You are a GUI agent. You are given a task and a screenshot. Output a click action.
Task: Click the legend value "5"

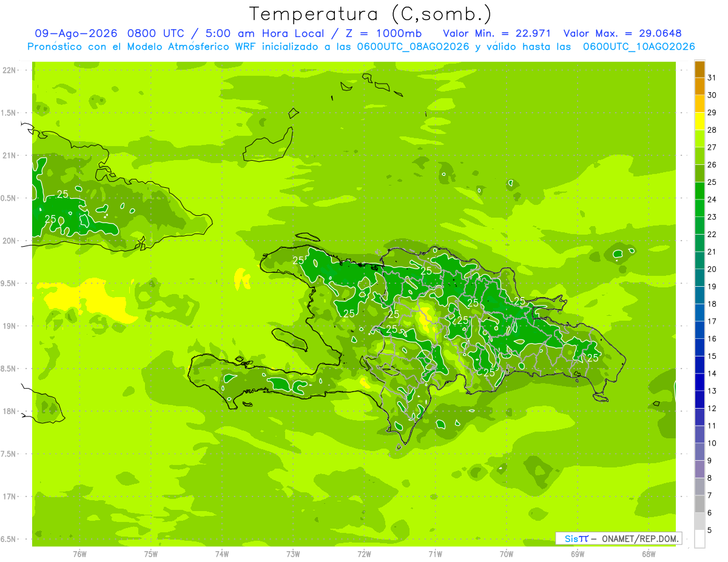pos(709,530)
